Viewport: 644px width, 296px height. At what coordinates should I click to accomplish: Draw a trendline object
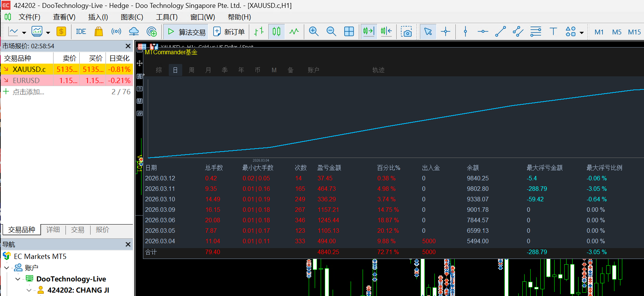tap(500, 31)
